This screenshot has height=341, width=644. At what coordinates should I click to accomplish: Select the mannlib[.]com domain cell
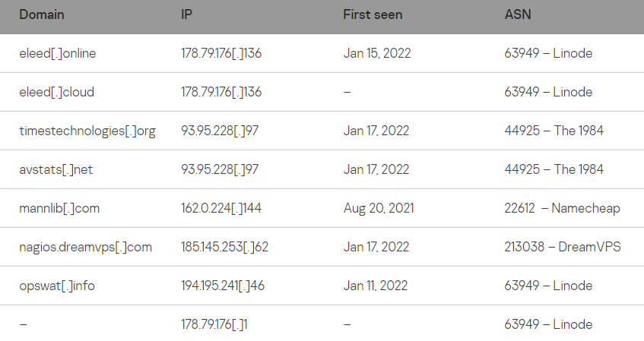(59, 208)
